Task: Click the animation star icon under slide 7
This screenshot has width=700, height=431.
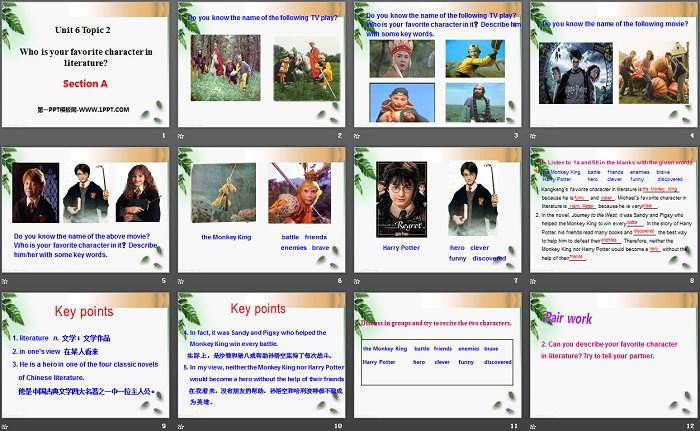Action: 357,281
